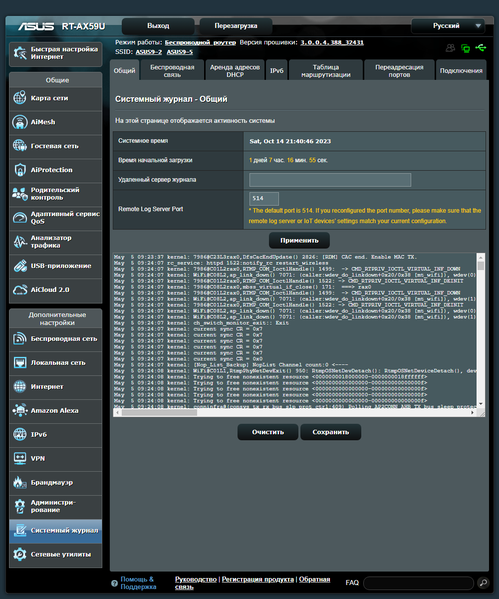Click the Remote Log Server Port field

(264, 199)
